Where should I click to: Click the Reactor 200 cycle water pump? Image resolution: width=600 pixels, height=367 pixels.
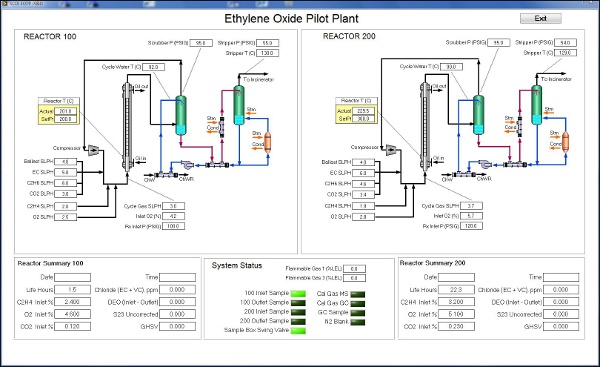[485, 165]
